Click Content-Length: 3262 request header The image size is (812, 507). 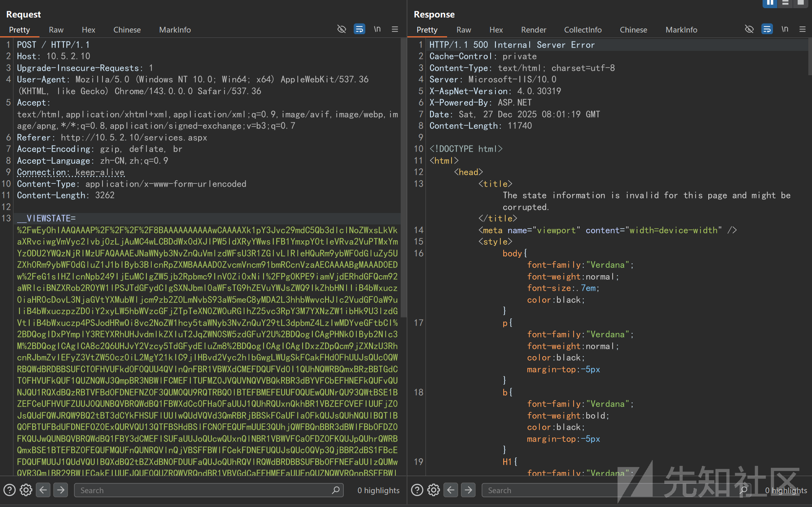click(x=65, y=195)
